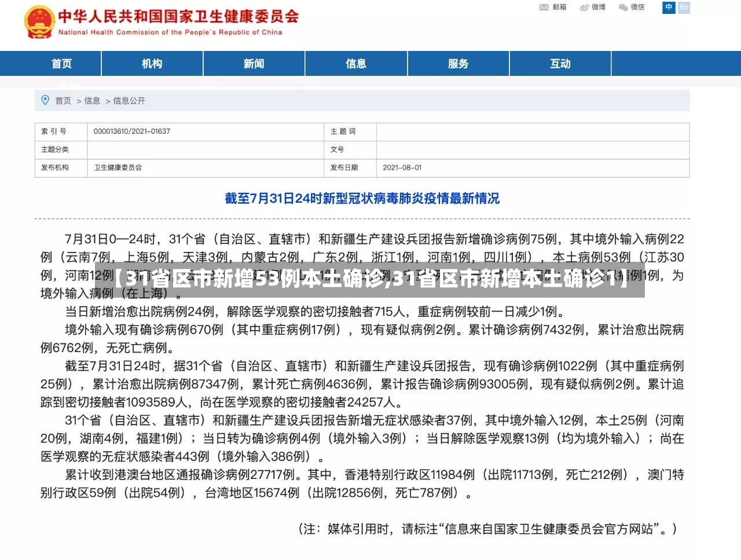The width and height of the screenshot is (741, 560).
Task: Go to 信息公开 in the breadcrumb
Action: [129, 101]
